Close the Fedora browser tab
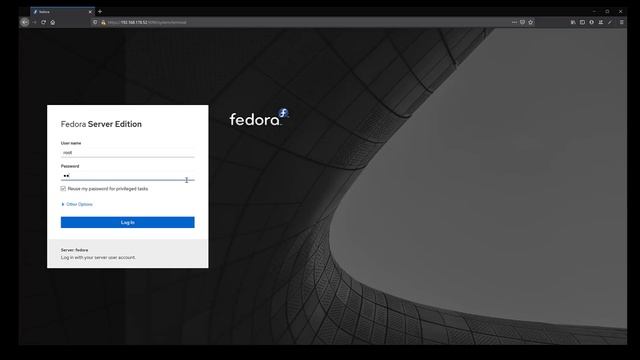This screenshot has height=360, width=640. pos(90,12)
